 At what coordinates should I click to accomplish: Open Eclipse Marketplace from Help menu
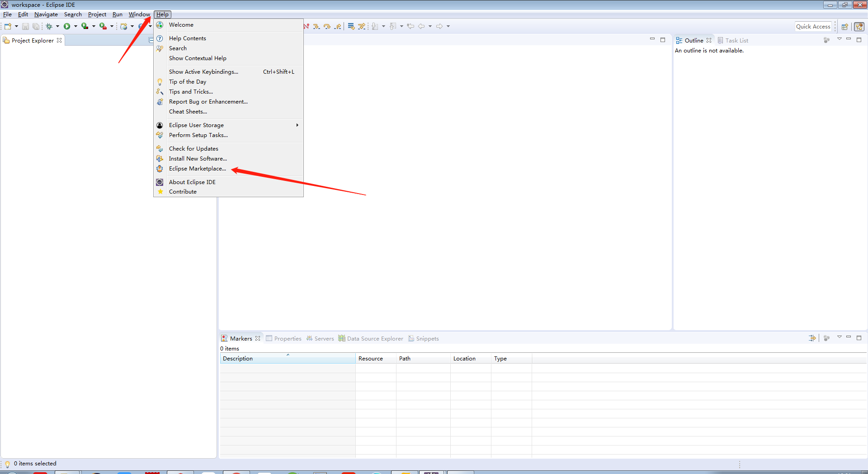point(228,169)
